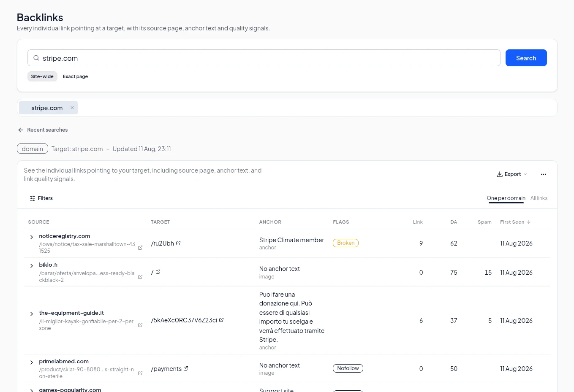This screenshot has width=574, height=392.
Task: Sort by the Spam column header
Action: [484, 222]
